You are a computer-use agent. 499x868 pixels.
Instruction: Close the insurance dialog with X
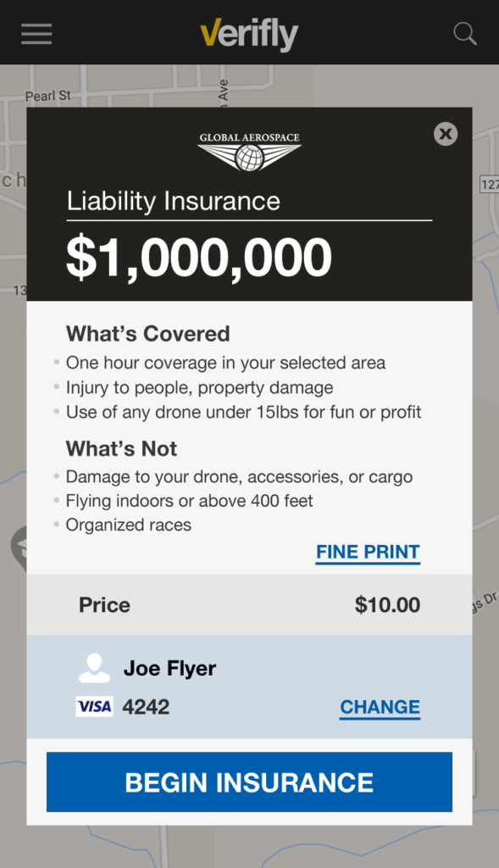click(446, 134)
